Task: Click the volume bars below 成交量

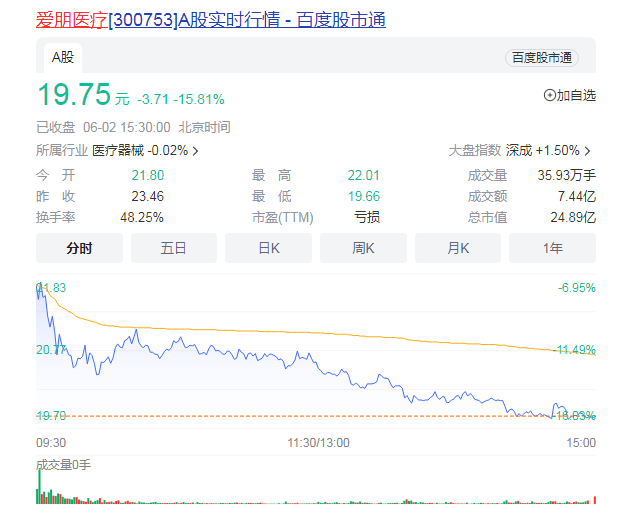Action: [x=200, y=497]
